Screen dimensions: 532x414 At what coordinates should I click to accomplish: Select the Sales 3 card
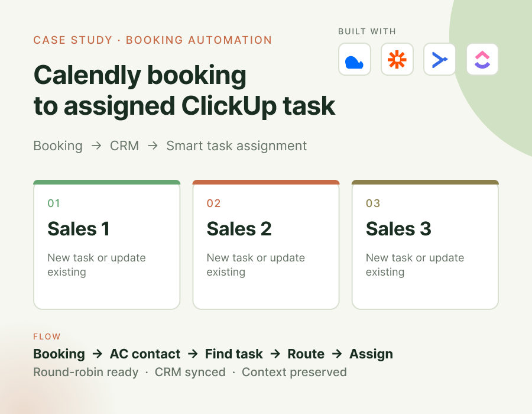(425, 245)
